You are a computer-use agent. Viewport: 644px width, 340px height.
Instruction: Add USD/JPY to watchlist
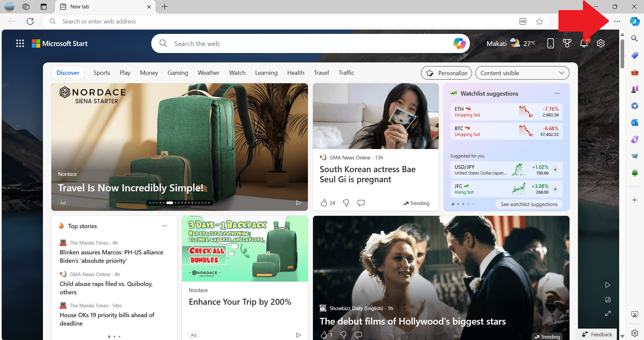coord(555,170)
